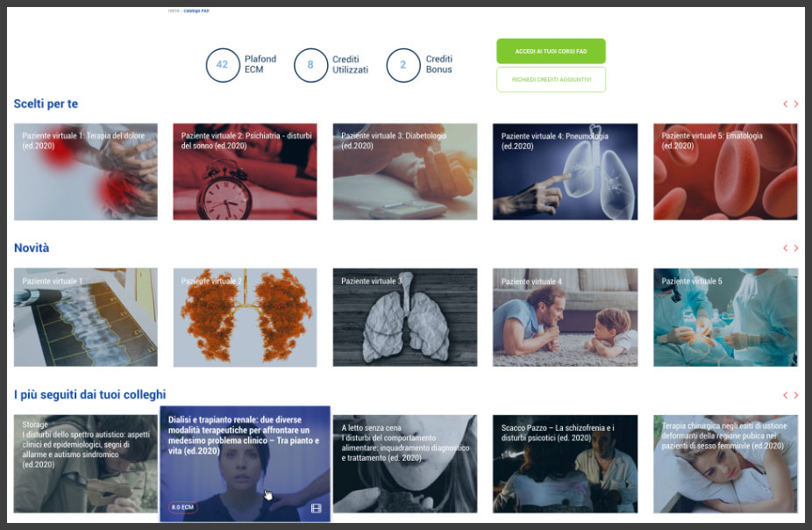Click previous arrow in Scelti per te carousel
The image size is (812, 530).
click(x=786, y=104)
